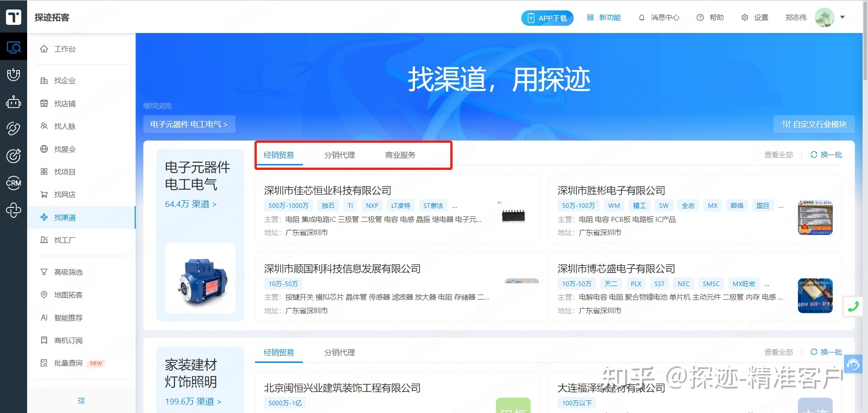Open 深圳市博芯盛电子有限公司 company

coord(616,269)
